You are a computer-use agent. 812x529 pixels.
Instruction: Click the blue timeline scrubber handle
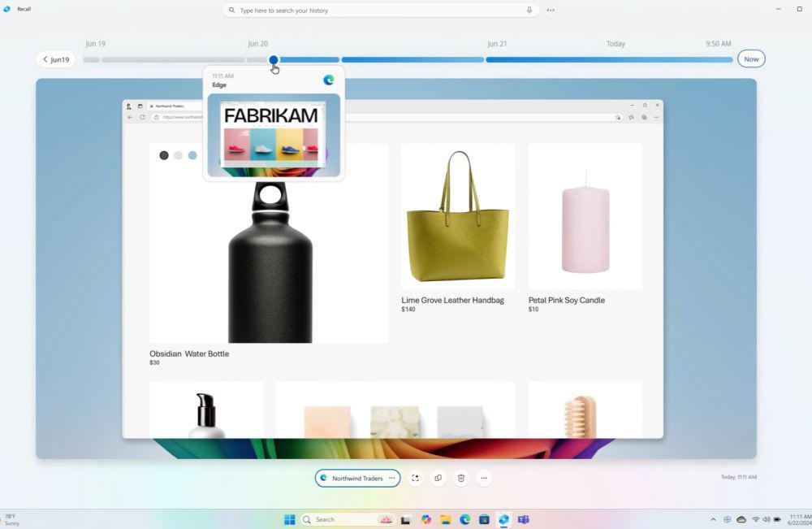[x=274, y=59]
